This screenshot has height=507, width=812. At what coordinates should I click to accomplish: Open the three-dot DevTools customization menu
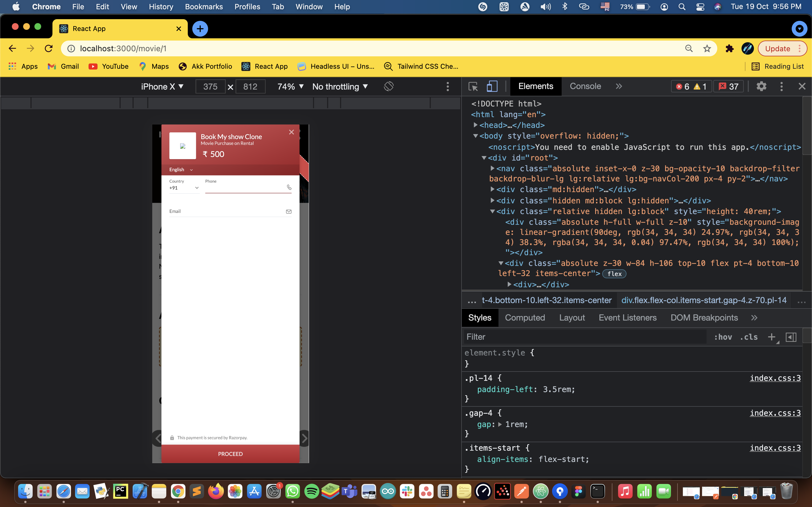coord(781,86)
